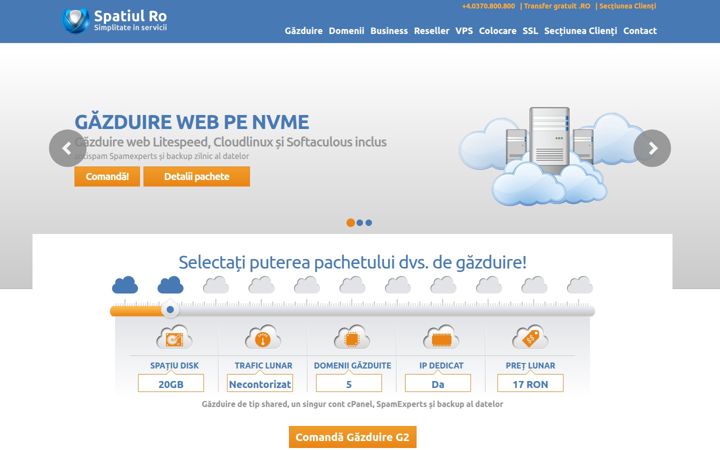Viewport: 720px width, 450px height.
Task: Click the monthly price tag icon
Action: 530,338
